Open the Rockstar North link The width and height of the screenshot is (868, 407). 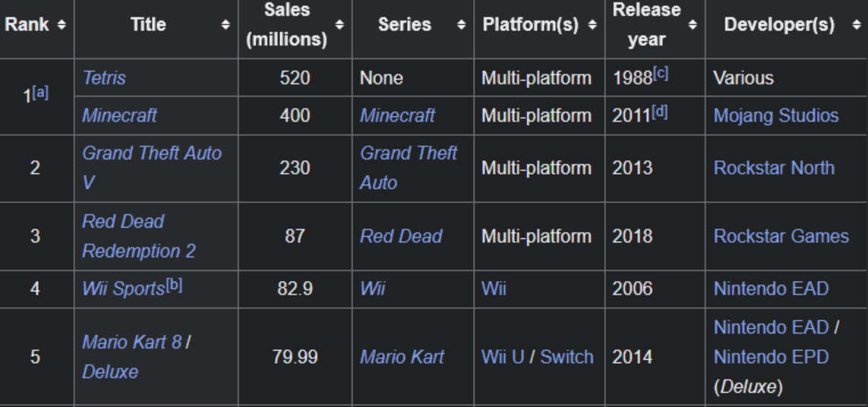coord(774,168)
